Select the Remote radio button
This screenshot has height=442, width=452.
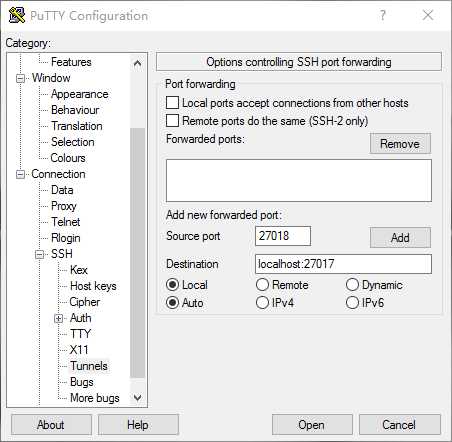pyautogui.click(x=262, y=285)
